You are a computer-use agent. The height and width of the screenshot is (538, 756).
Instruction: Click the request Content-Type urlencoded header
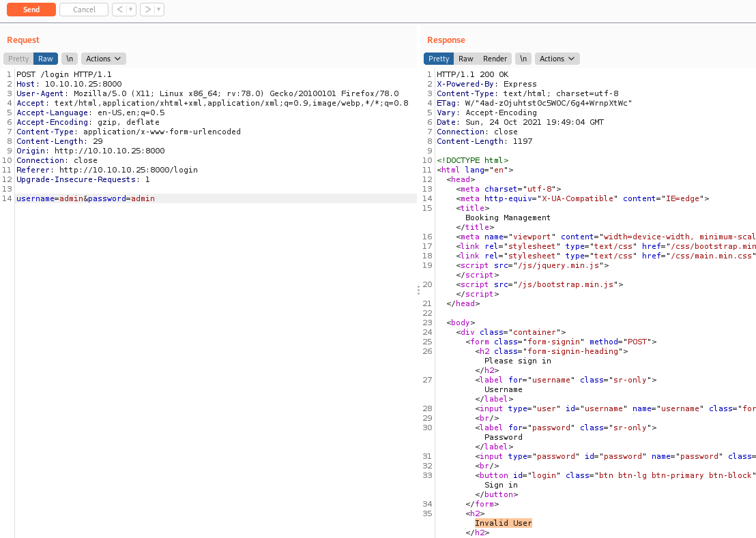[129, 132]
